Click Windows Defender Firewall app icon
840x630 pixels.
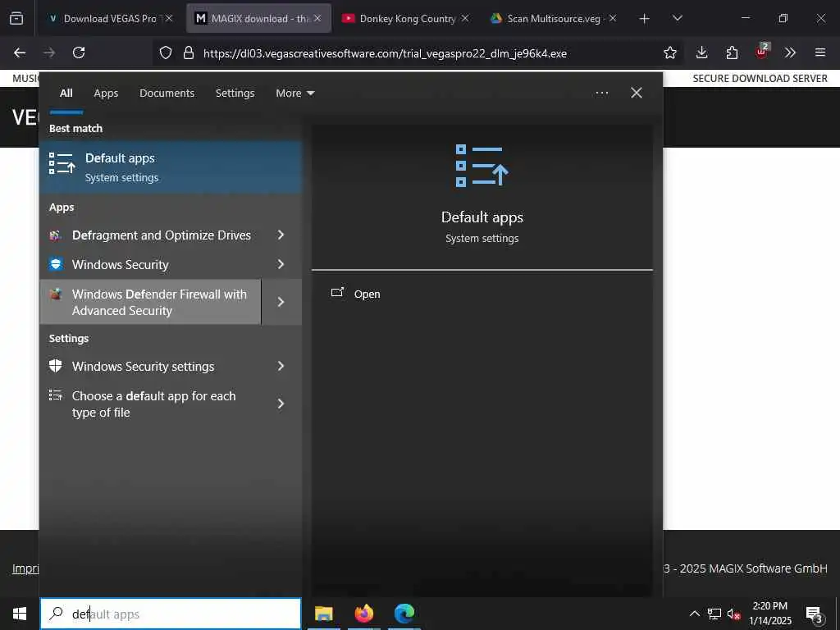pyautogui.click(x=55, y=294)
